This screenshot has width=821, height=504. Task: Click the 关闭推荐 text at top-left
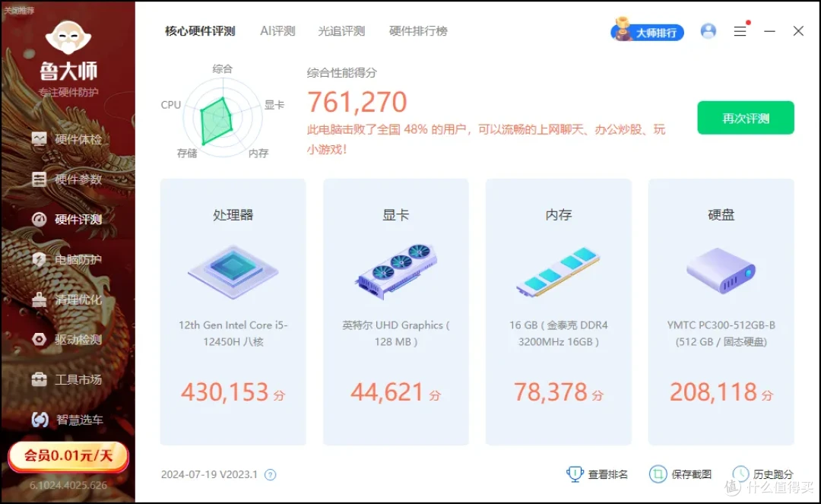pyautogui.click(x=18, y=11)
